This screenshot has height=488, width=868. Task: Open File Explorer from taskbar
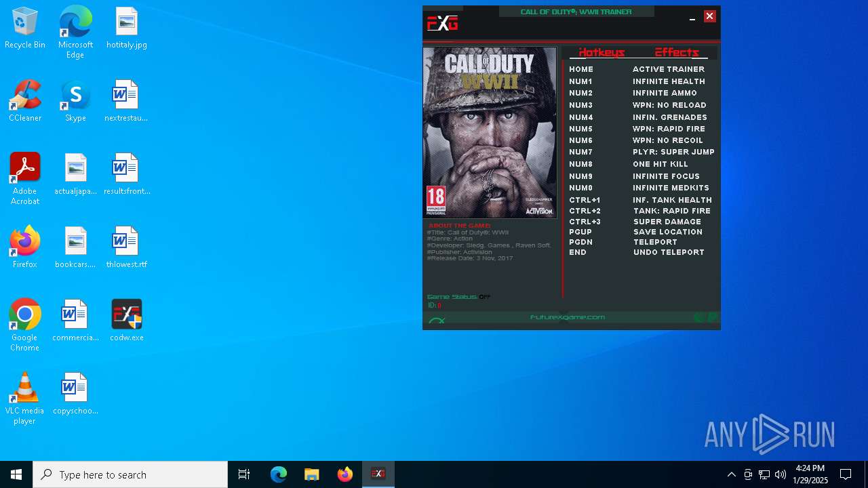pyautogui.click(x=312, y=474)
